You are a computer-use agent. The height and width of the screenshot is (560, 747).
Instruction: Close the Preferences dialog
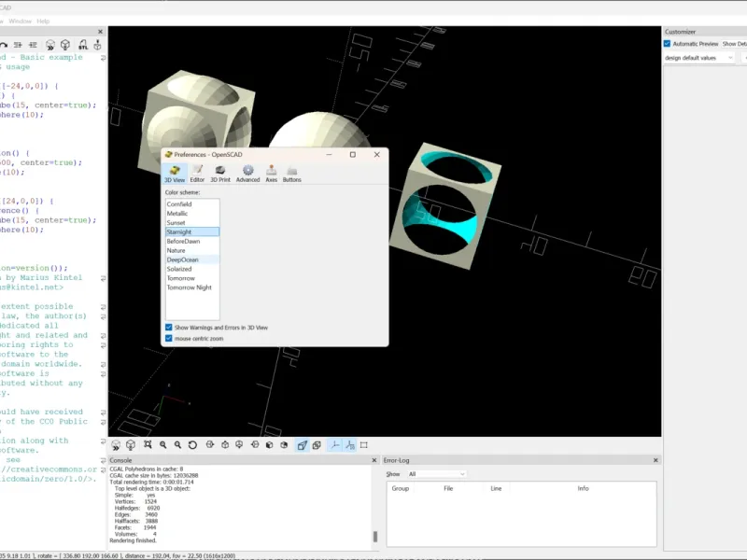point(377,154)
